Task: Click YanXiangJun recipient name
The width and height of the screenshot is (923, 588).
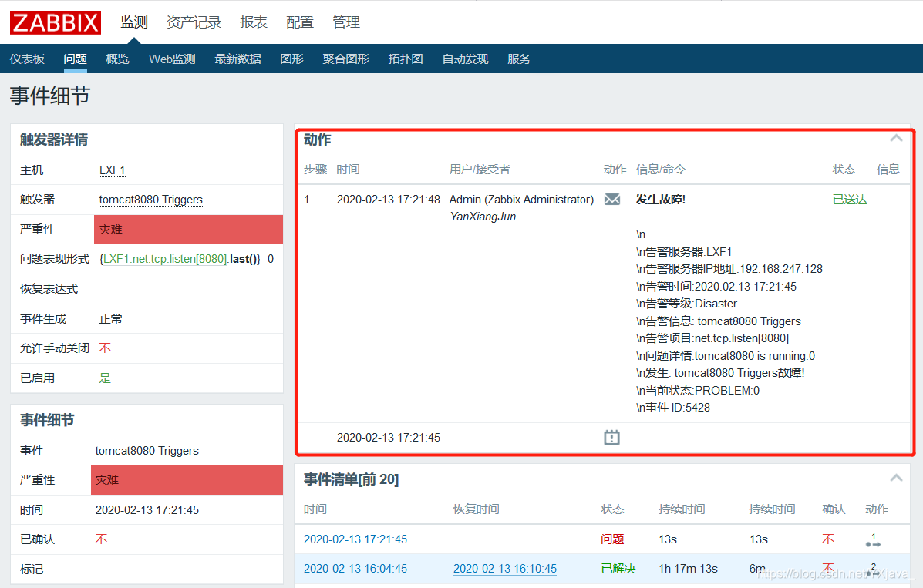Action: tap(483, 217)
